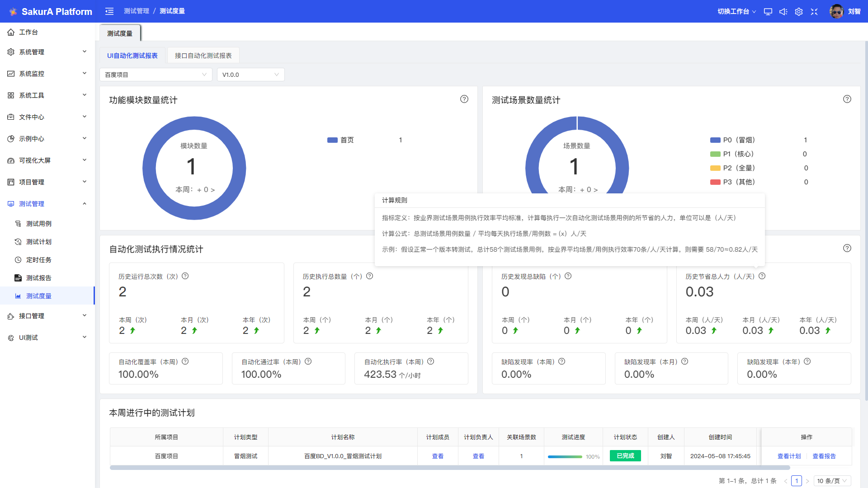Image resolution: width=868 pixels, height=488 pixels.
Task: Click help icon beside 自动化覆盖率（本周）
Action: pos(185,361)
